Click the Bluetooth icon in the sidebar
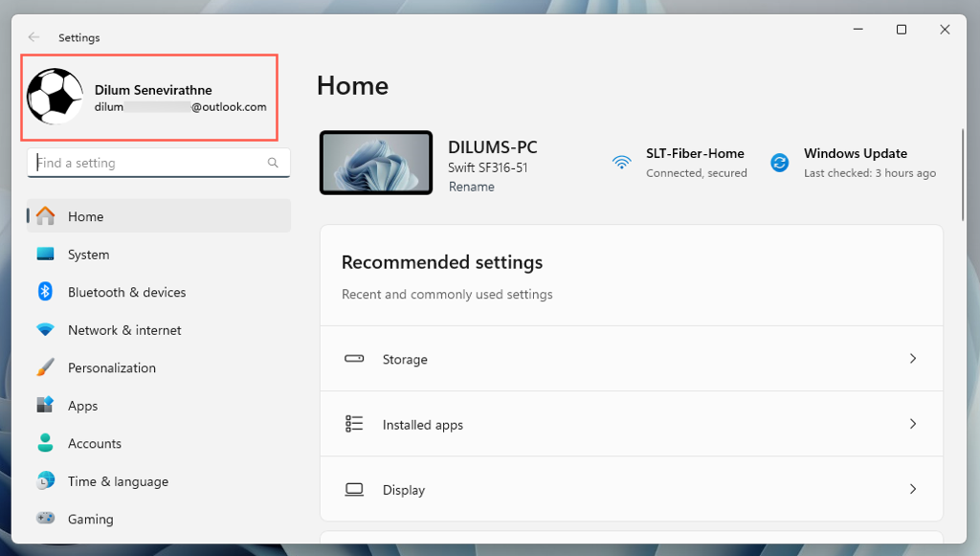Image resolution: width=980 pixels, height=556 pixels. click(45, 292)
